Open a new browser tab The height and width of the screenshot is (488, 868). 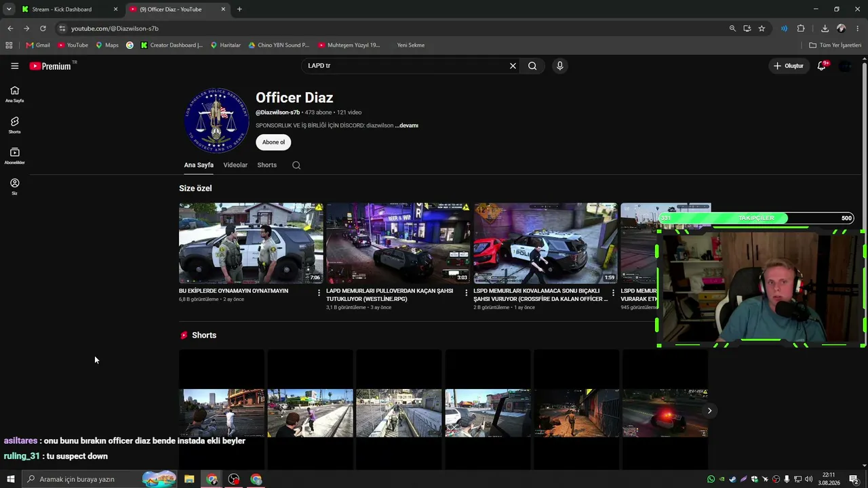tap(239, 9)
